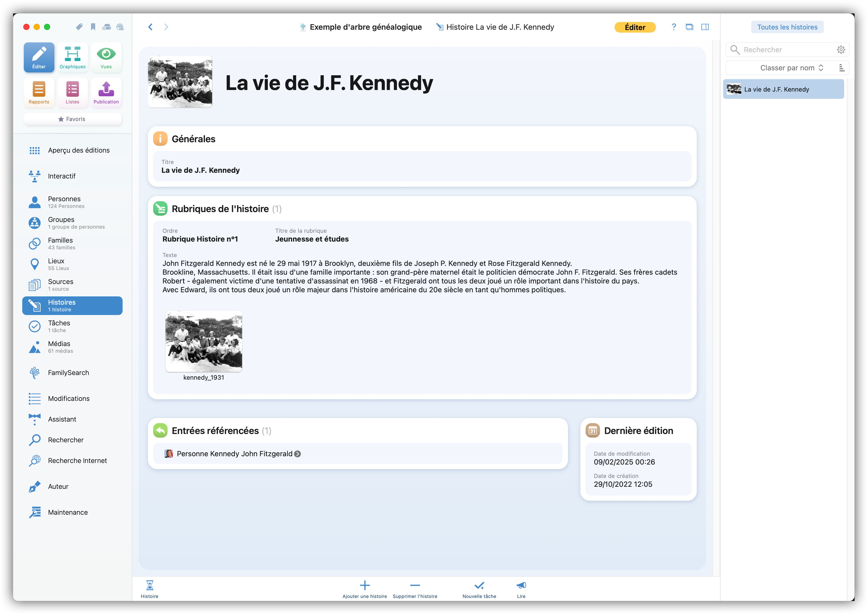Viewport: 868px width, 614px height.
Task: Go back with the left arrow
Action: [151, 27]
